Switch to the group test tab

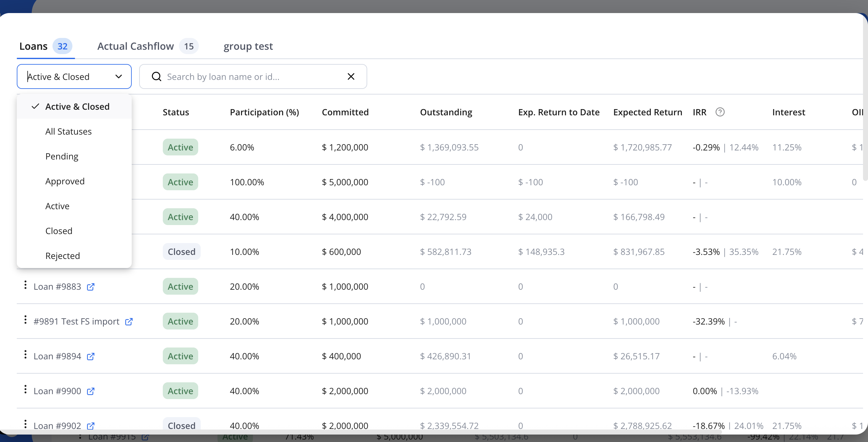coord(248,46)
